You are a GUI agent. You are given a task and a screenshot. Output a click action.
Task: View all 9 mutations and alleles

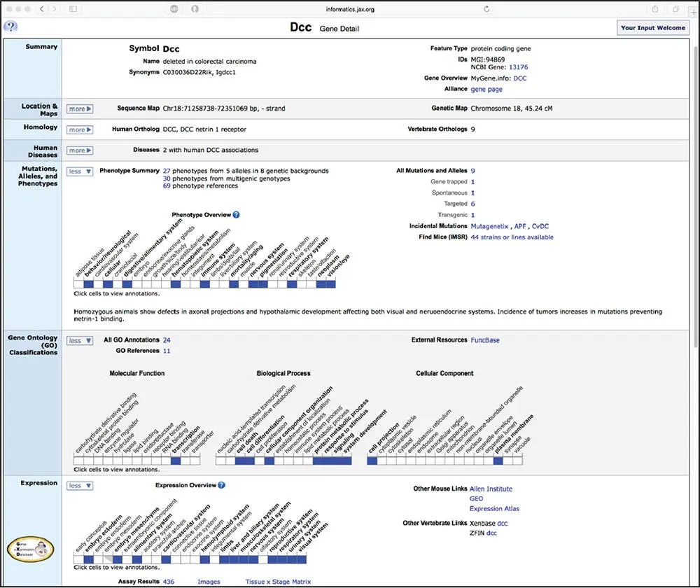472,171
